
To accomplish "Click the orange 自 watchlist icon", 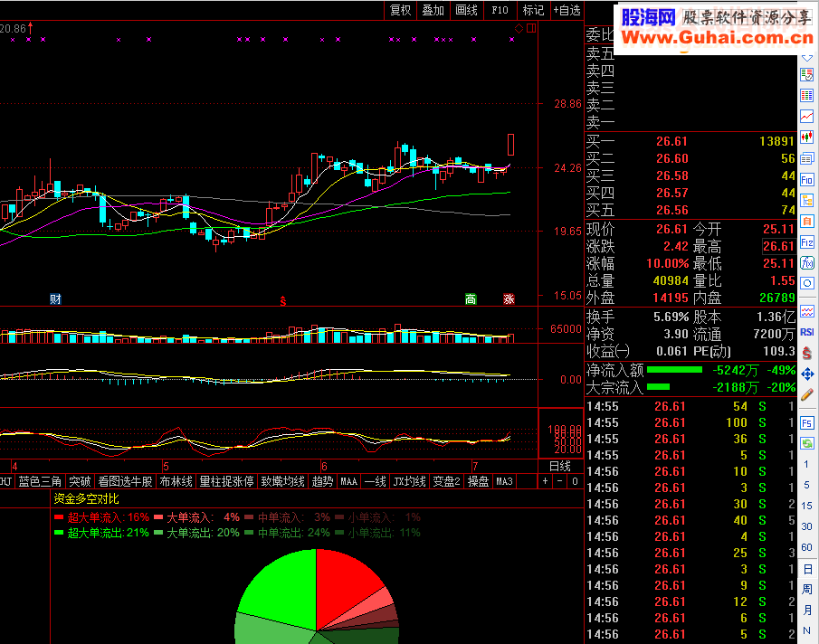I will pyautogui.click(x=807, y=222).
